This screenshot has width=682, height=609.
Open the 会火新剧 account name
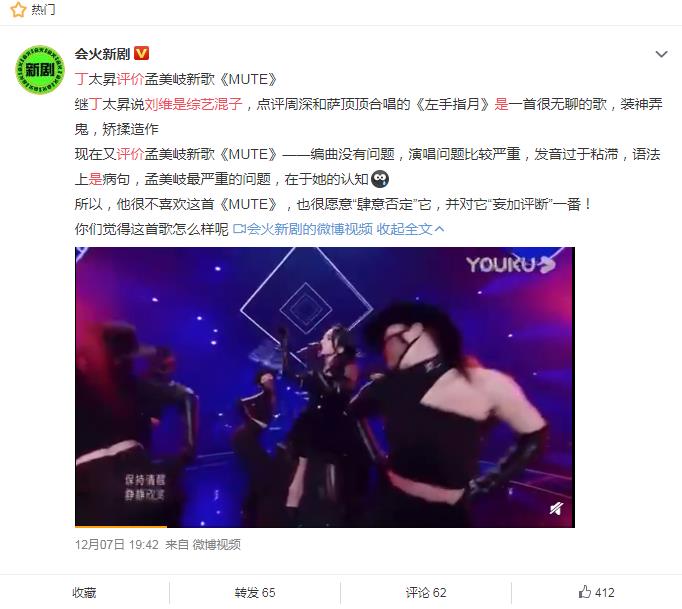[x=102, y=54]
